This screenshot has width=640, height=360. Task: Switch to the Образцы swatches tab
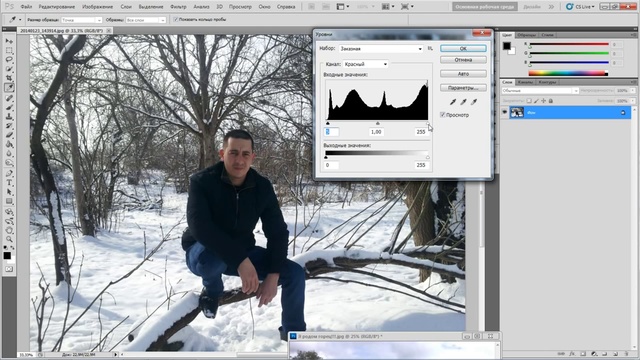tap(527, 35)
